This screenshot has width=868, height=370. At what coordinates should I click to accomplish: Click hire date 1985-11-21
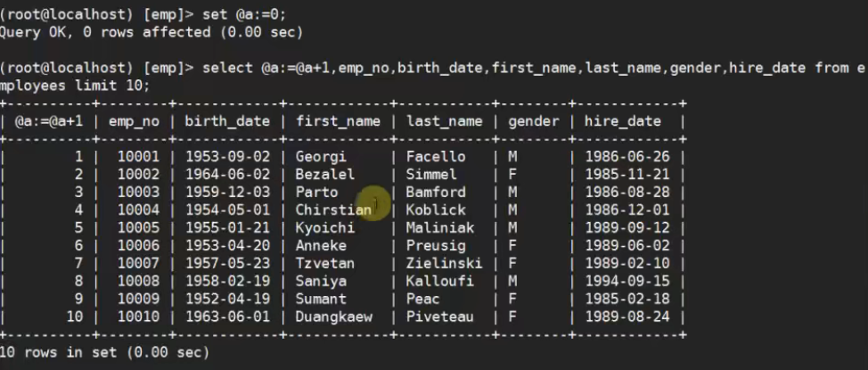[x=627, y=175]
